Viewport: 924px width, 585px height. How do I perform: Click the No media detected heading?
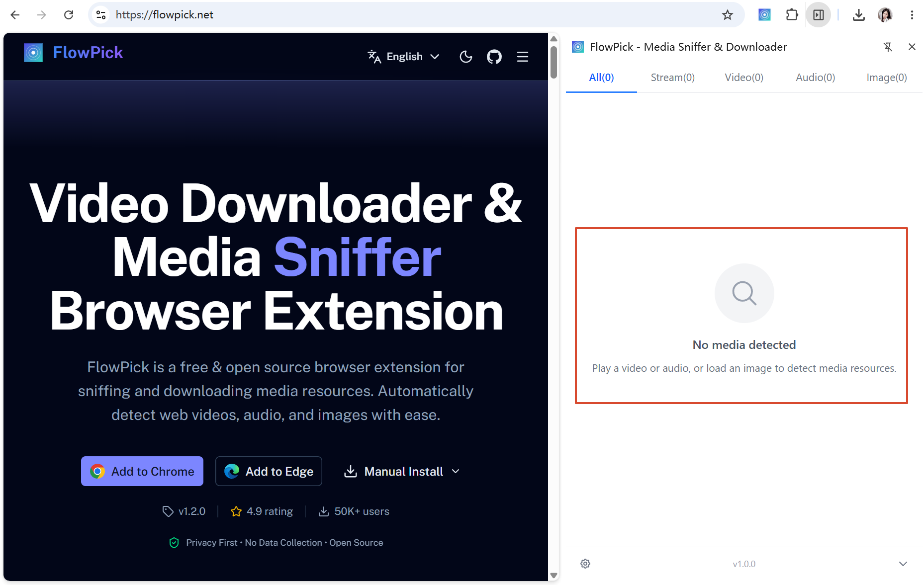pos(744,345)
